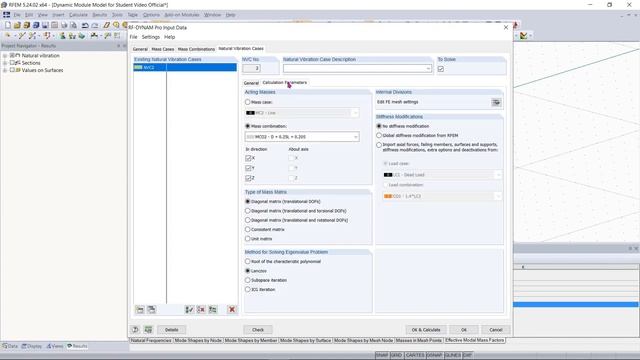Open Add-on Modules menu in RFEM
Viewport: 640px width, 360px height.
[182, 15]
